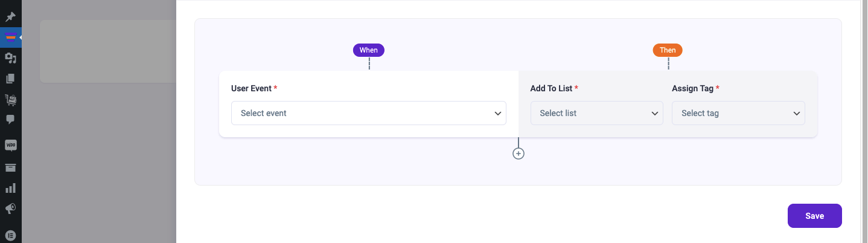Screen dimensions: 868x243
Task: Open Marketing via the megaphone icon
Action: (10, 209)
